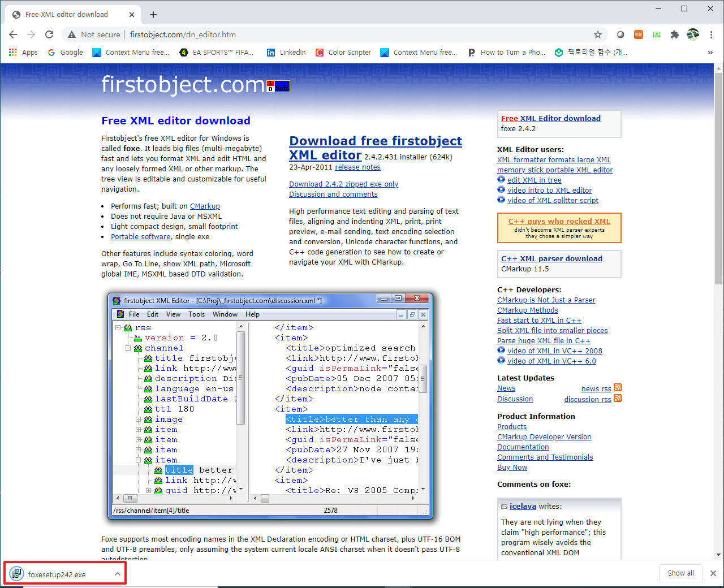
Task: Click news rss feed icon
Action: coord(618,388)
